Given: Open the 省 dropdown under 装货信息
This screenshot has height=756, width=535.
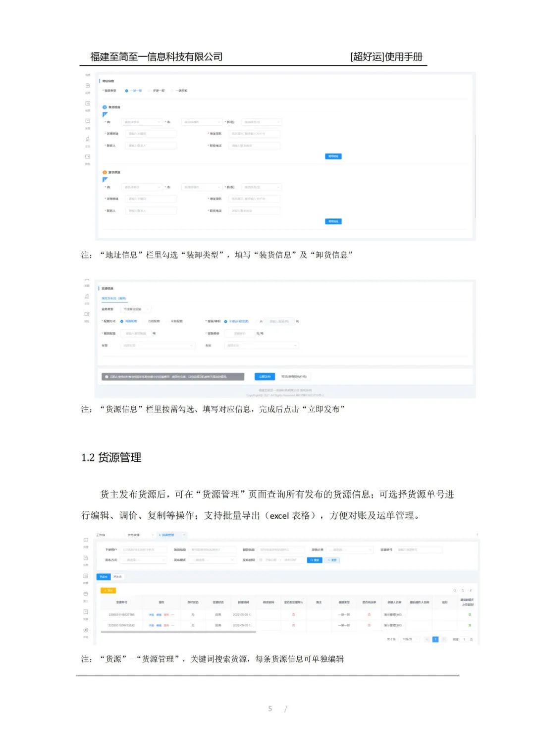Looking at the screenshot, I should (x=142, y=122).
